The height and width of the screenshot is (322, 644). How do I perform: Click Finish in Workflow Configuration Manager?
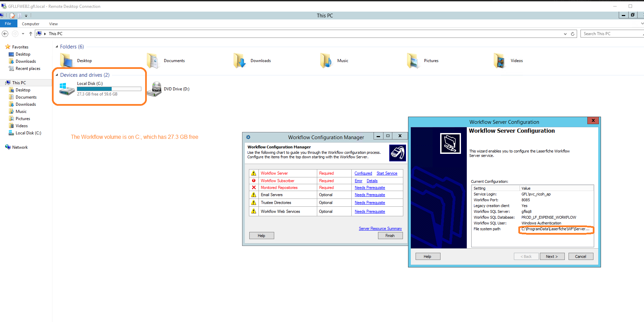point(390,236)
